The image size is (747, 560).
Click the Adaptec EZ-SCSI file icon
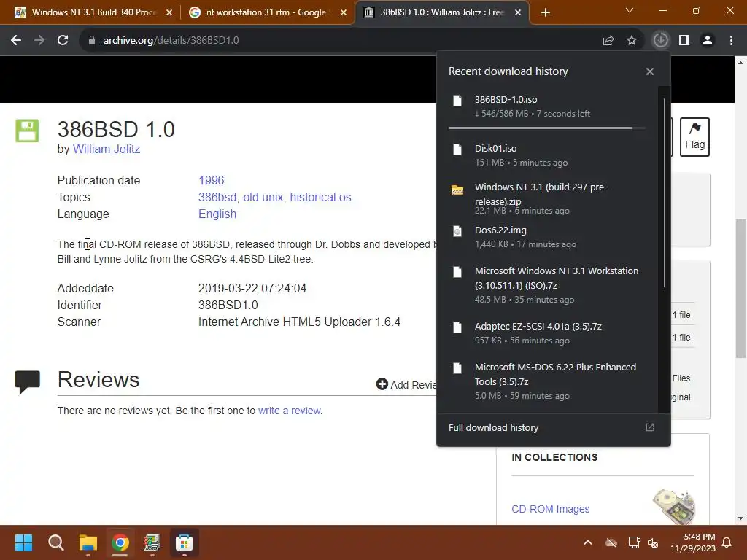(x=457, y=327)
